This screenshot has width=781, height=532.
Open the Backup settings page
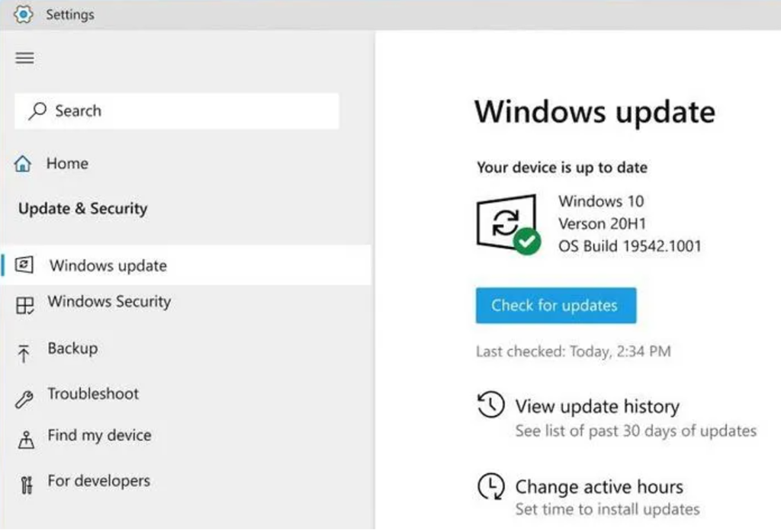(72, 348)
